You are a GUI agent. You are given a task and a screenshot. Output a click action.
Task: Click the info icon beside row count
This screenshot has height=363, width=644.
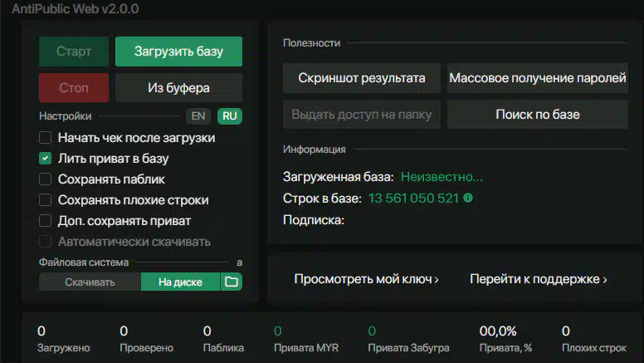point(468,198)
